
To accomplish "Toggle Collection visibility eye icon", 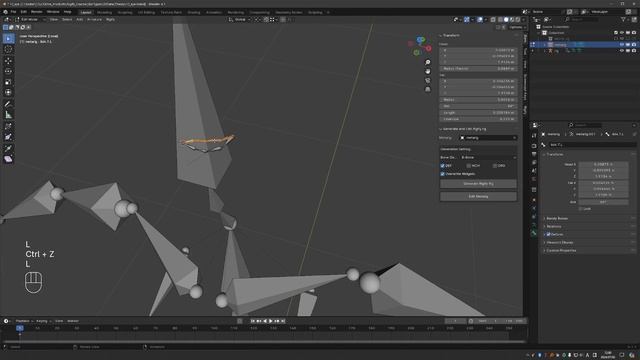I will (622, 33).
